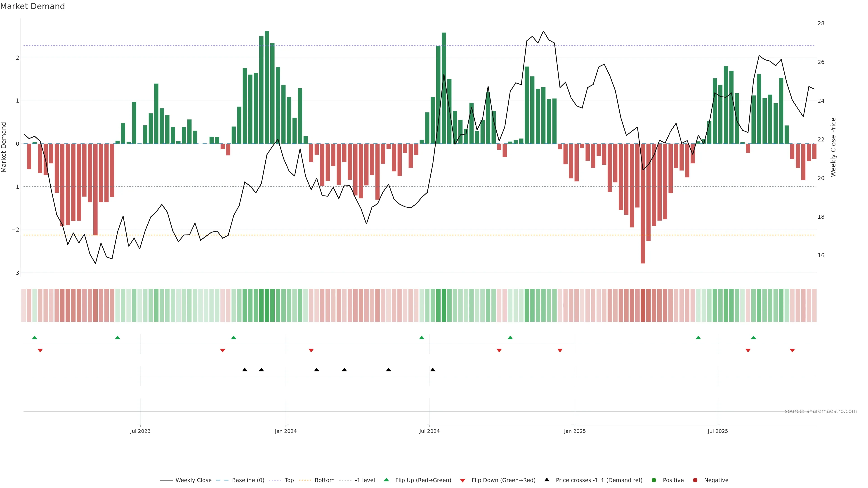Click Flip Down red triangle legend icon

[463, 481]
